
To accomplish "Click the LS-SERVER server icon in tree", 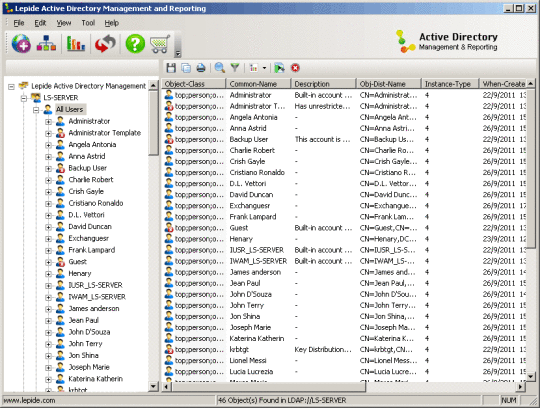I will [35, 97].
